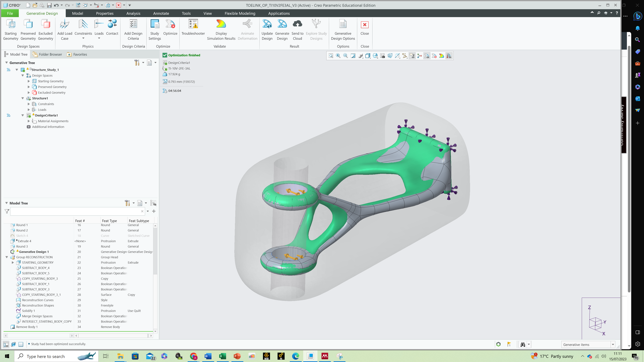Click Display Simulation Results
Image resolution: width=644 pixels, height=362 pixels.
(x=221, y=29)
